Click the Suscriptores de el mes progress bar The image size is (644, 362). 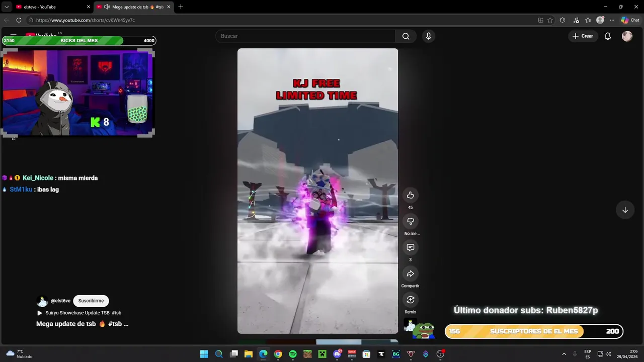534,331
